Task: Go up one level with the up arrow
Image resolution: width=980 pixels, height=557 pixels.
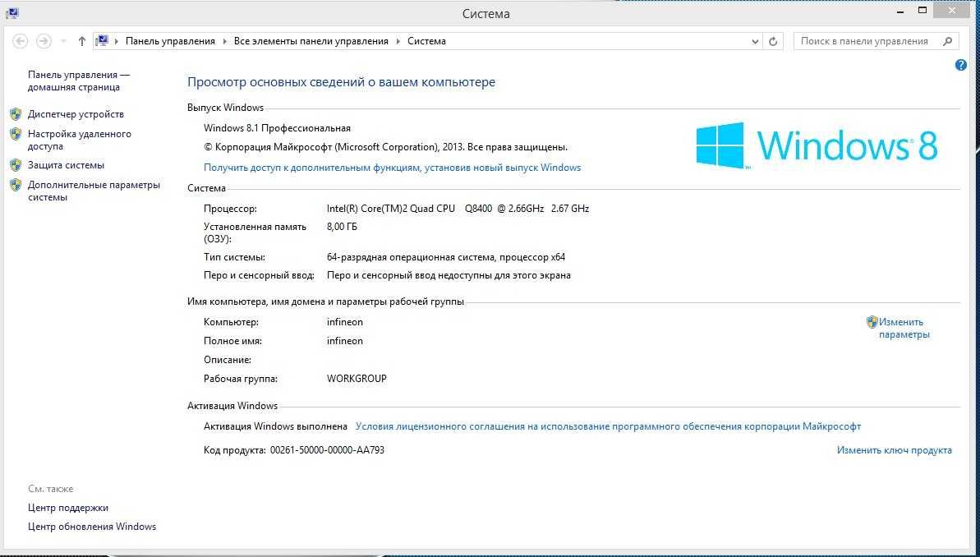Action: 82,41
